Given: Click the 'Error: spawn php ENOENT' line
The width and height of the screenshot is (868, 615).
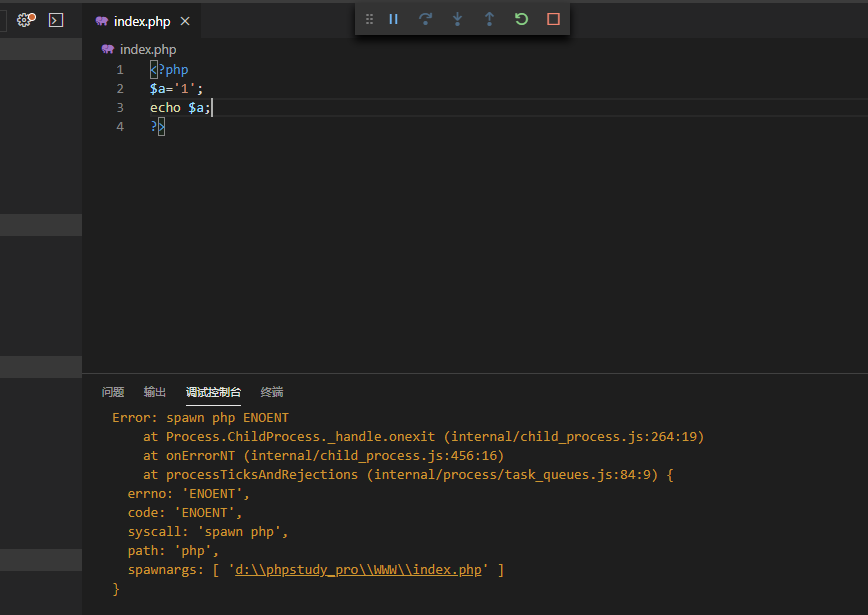Looking at the screenshot, I should [200, 418].
